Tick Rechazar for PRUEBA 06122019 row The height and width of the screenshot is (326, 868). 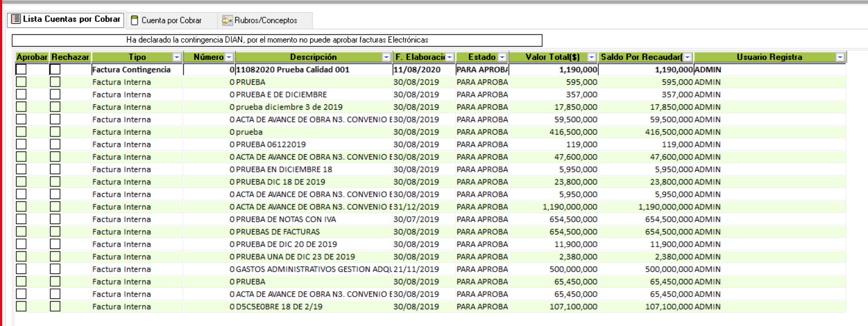pyautogui.click(x=55, y=144)
